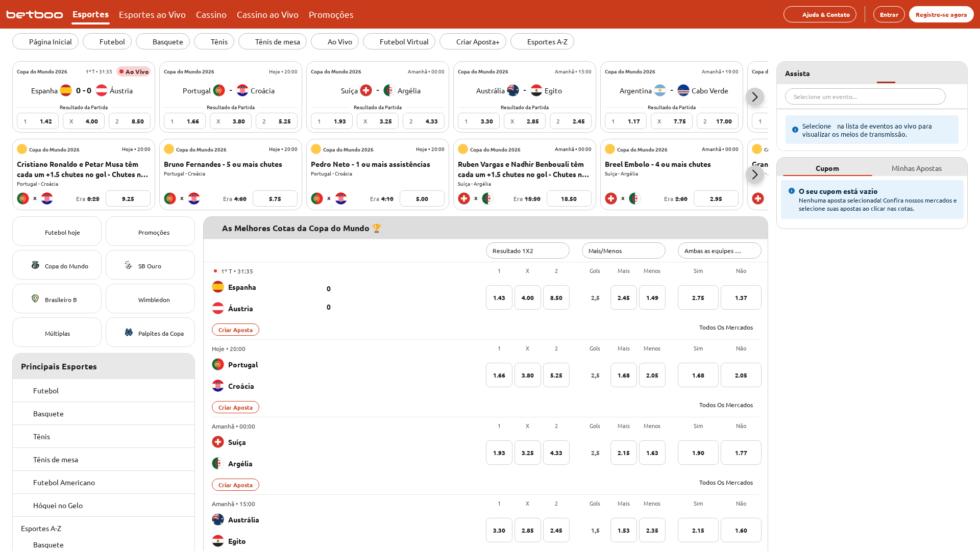The height and width of the screenshot is (551, 980).
Task: Pick the 9.25 Cristiano Ronaldo special odds
Action: tap(128, 198)
